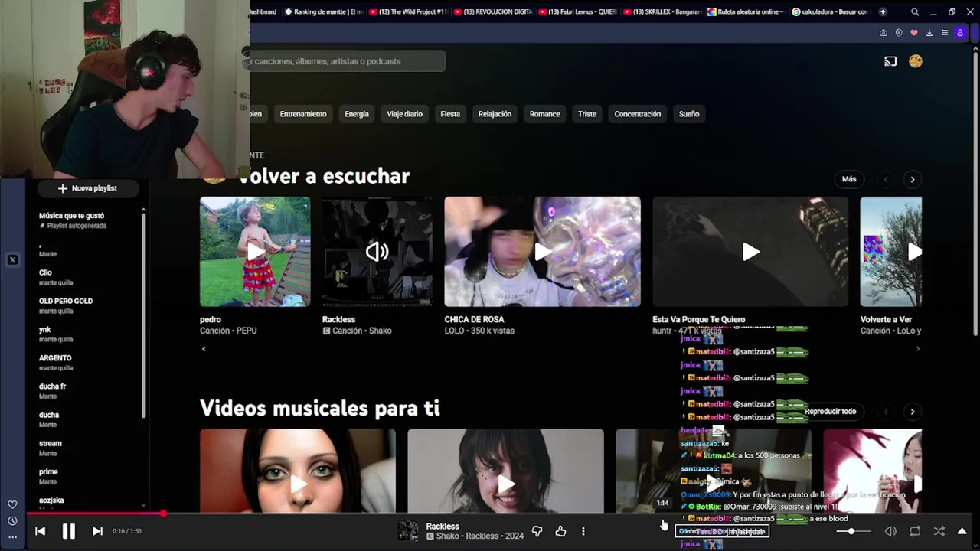Open the three-dot more menu in browser sidebar
Image resolution: width=980 pixels, height=551 pixels.
(12, 537)
